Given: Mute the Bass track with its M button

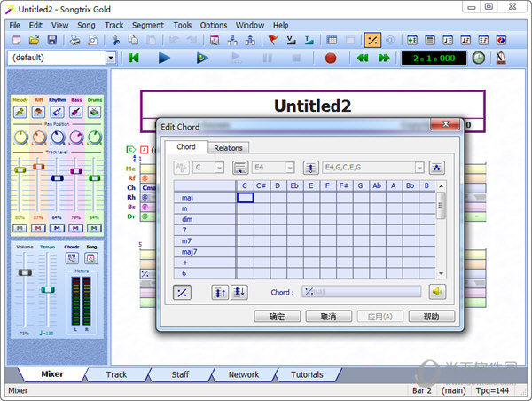Looking at the screenshot, I should (x=75, y=228).
